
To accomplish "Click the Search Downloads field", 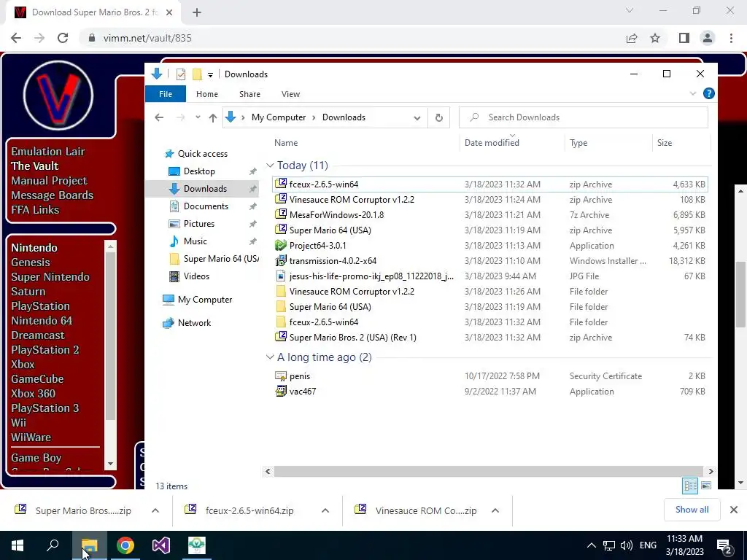I will 583,117.
